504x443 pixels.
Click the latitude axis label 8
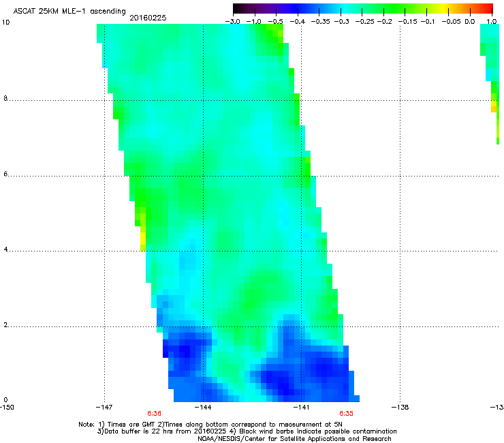coord(5,98)
